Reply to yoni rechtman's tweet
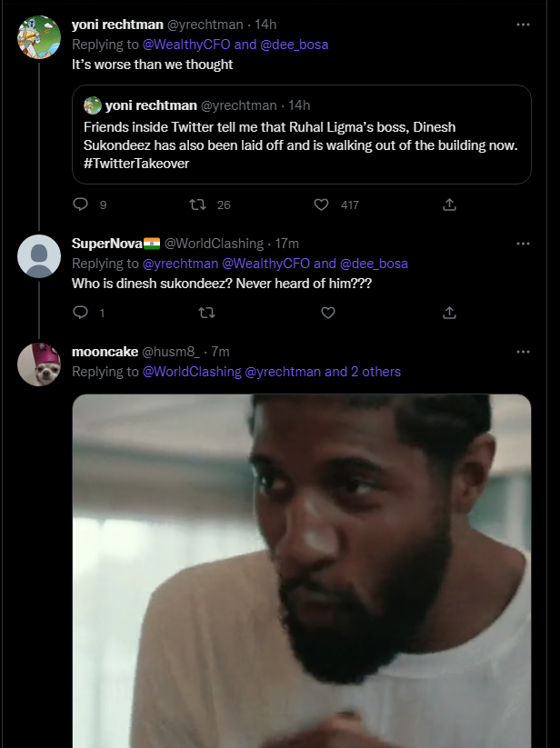The height and width of the screenshot is (748, 560). tap(80, 204)
